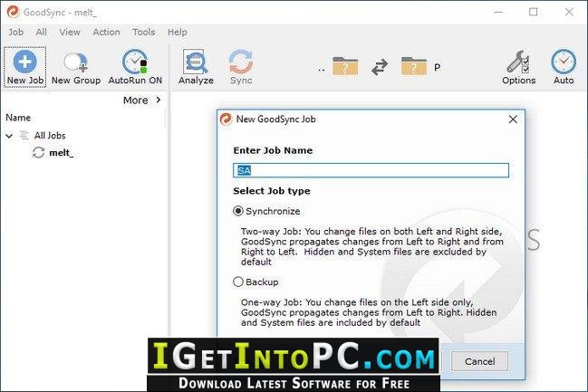Click the Two-way Job description text
The width and height of the screenshot is (588, 392).
(372, 246)
